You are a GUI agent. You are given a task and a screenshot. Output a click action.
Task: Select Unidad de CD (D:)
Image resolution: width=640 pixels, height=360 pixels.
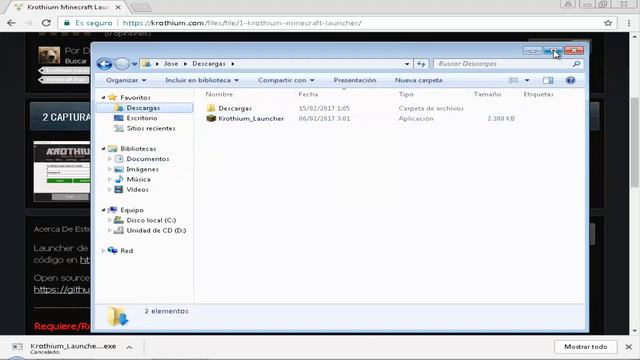pyautogui.click(x=156, y=230)
